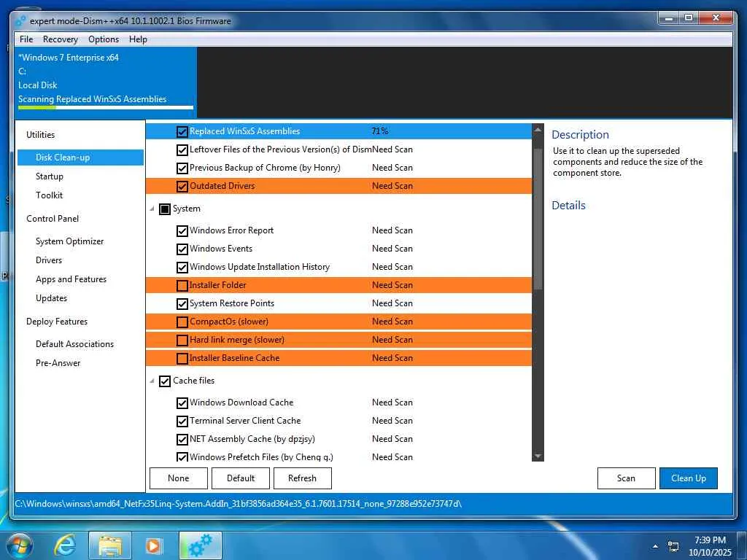Uncheck Terminal Server Client Cache checkbox
The image size is (747, 560).
(182, 421)
